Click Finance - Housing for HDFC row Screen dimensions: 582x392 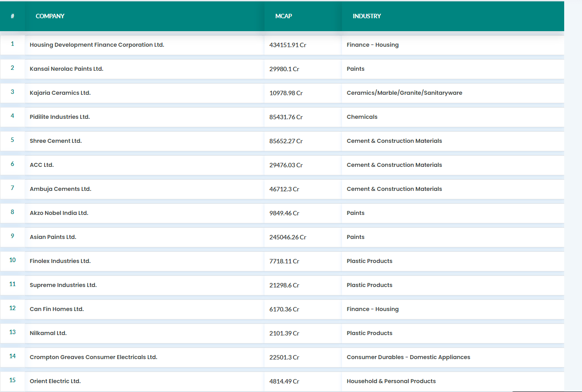pos(373,45)
